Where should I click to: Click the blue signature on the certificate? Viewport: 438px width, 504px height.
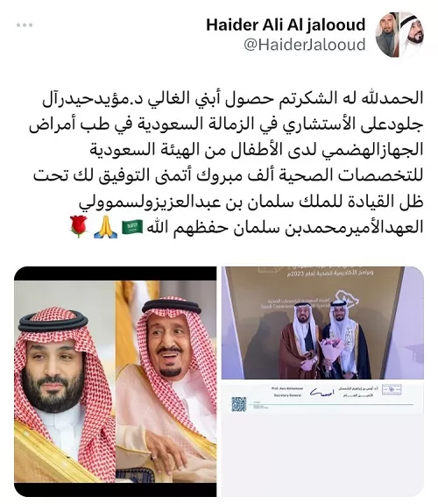(320, 392)
